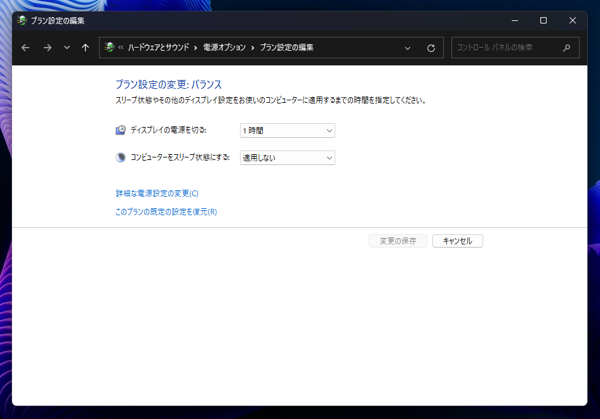The height and width of the screenshot is (419, 600).
Task: Click the power options icon in address bar
Action: pos(109,47)
